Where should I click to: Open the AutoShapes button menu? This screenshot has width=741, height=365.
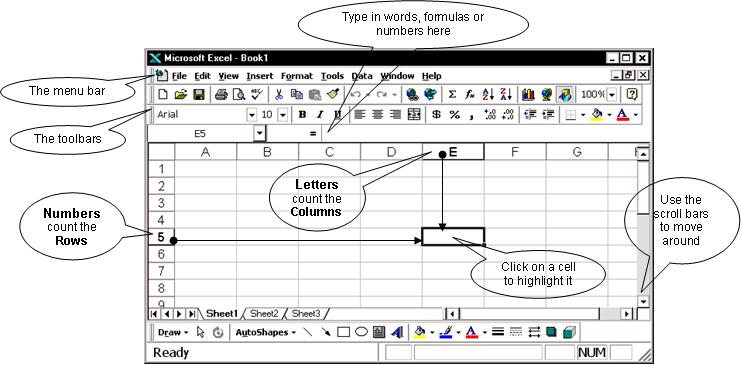265,332
